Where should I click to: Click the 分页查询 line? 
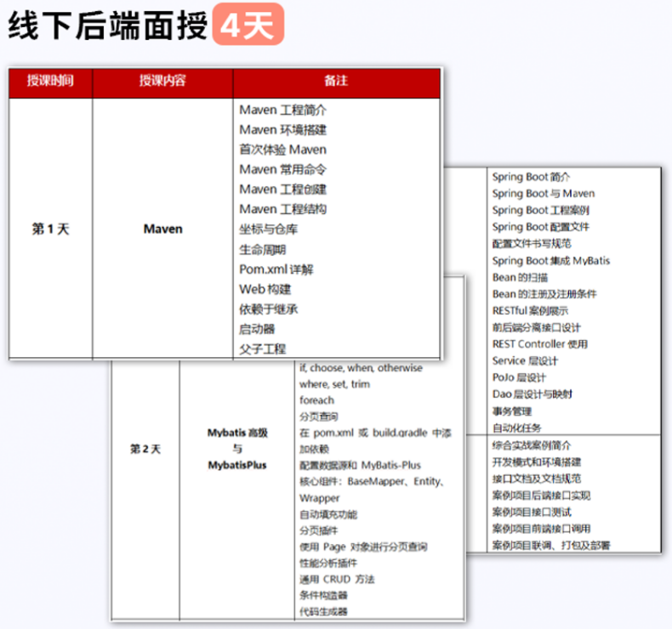318,416
